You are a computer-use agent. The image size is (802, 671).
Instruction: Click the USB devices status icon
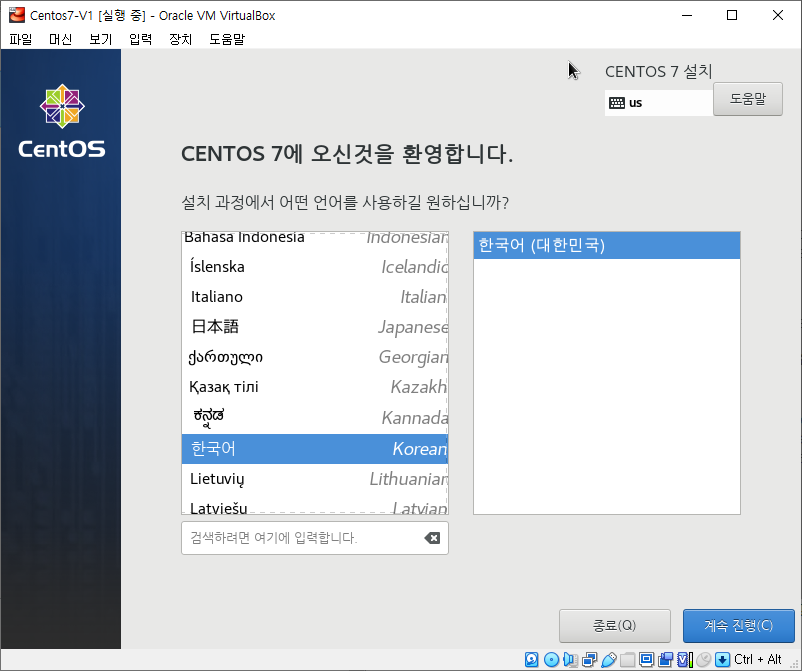[x=609, y=659]
